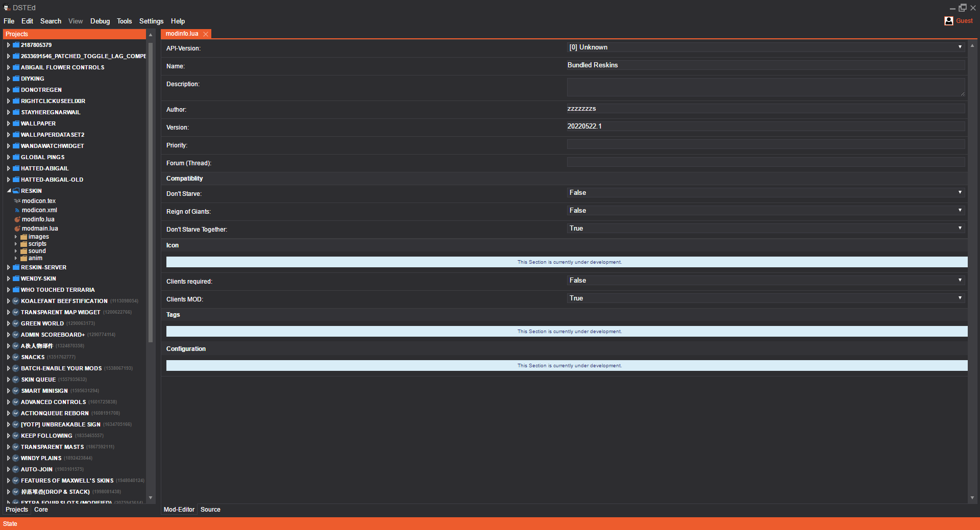Click the Guest account link
Screen dimensions: 980x530
(964, 21)
